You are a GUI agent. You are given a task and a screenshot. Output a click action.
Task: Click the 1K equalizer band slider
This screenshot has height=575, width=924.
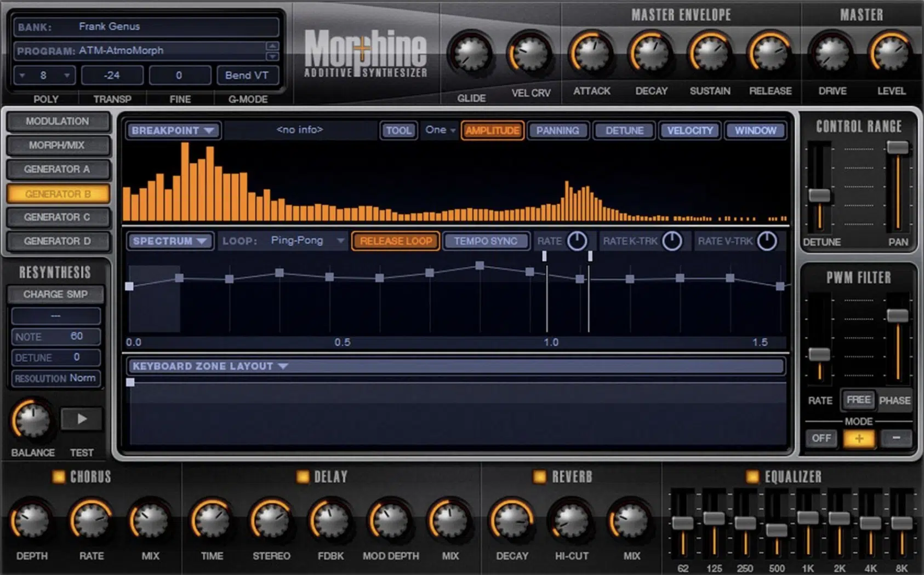coord(808,517)
